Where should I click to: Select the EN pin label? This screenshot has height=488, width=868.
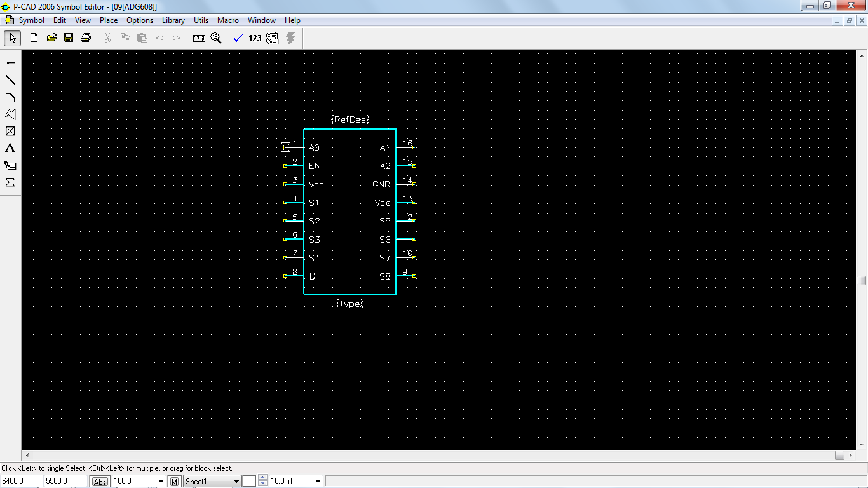[315, 166]
